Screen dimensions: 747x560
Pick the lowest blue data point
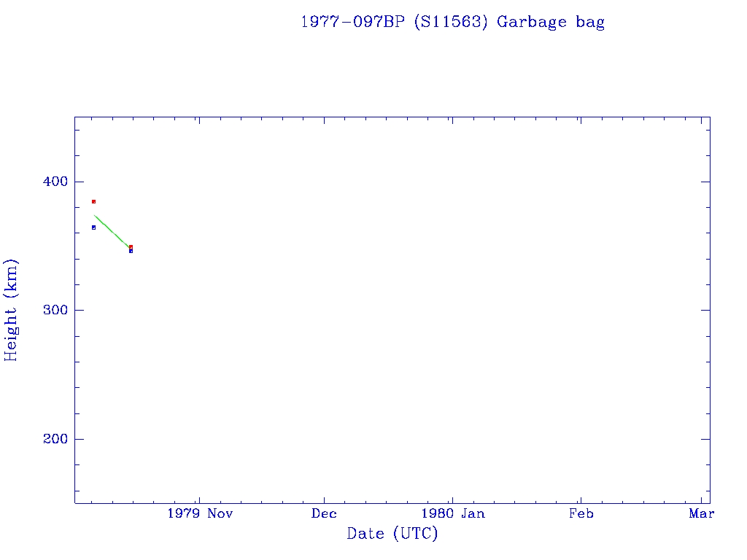click(x=131, y=251)
